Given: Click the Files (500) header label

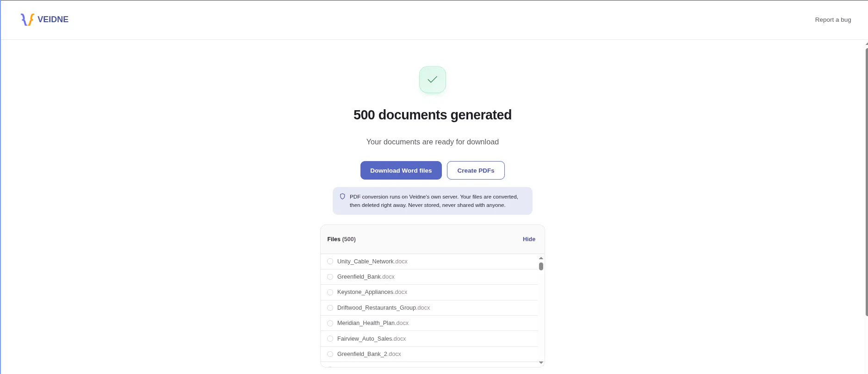Looking at the screenshot, I should [x=341, y=239].
